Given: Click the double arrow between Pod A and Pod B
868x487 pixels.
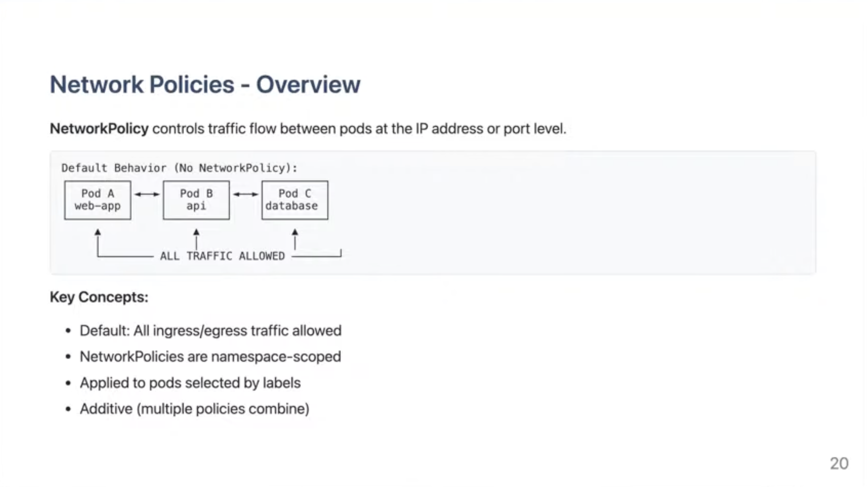Looking at the screenshot, I should 147,194.
